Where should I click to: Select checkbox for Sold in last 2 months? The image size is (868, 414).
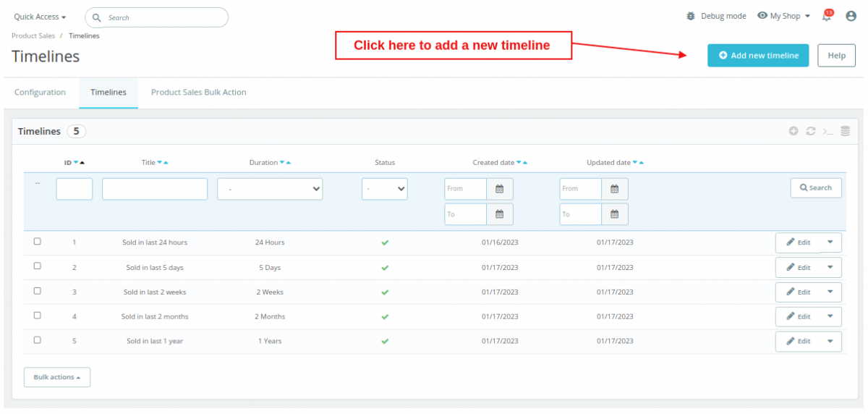(38, 316)
